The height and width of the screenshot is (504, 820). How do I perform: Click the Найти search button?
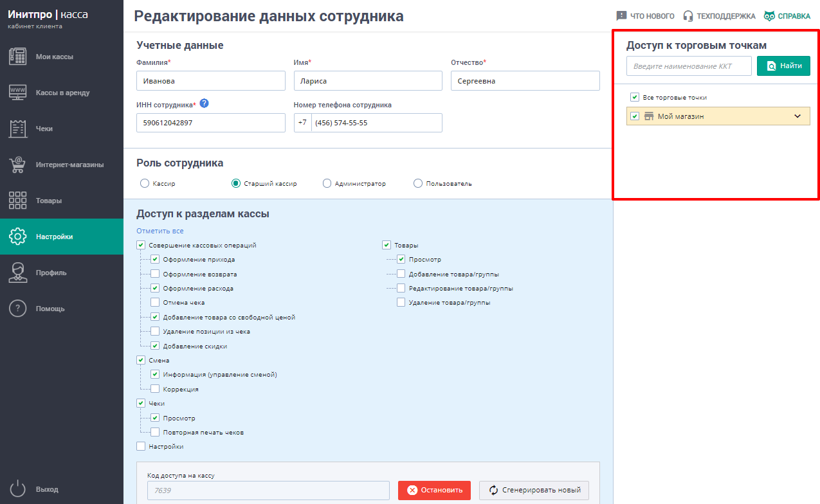pyautogui.click(x=783, y=66)
